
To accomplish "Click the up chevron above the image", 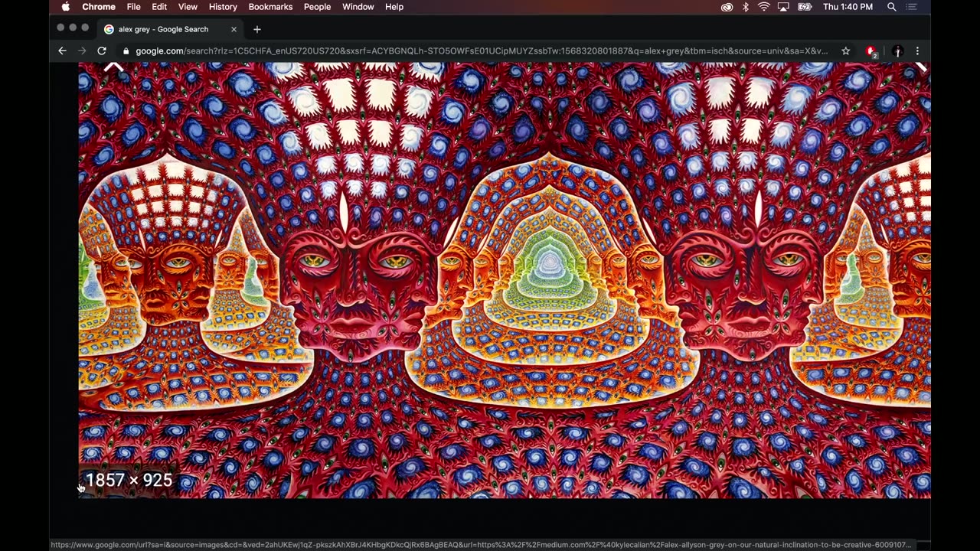I will coord(113,68).
